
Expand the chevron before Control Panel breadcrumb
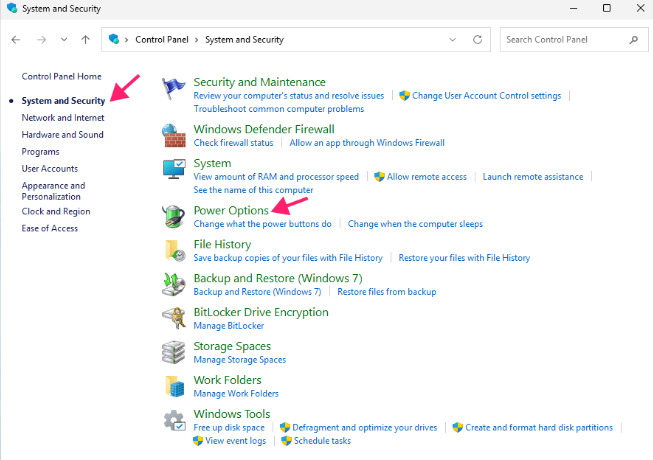point(126,40)
